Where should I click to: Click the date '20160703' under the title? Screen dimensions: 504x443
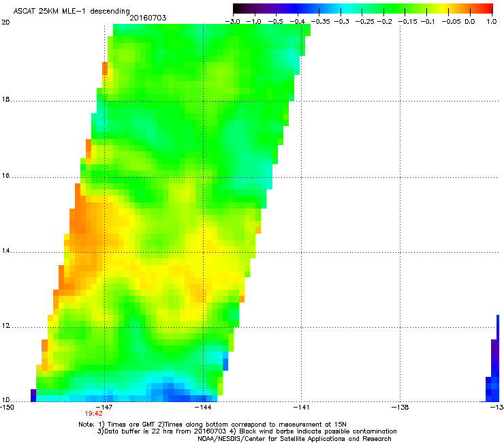tap(148, 18)
